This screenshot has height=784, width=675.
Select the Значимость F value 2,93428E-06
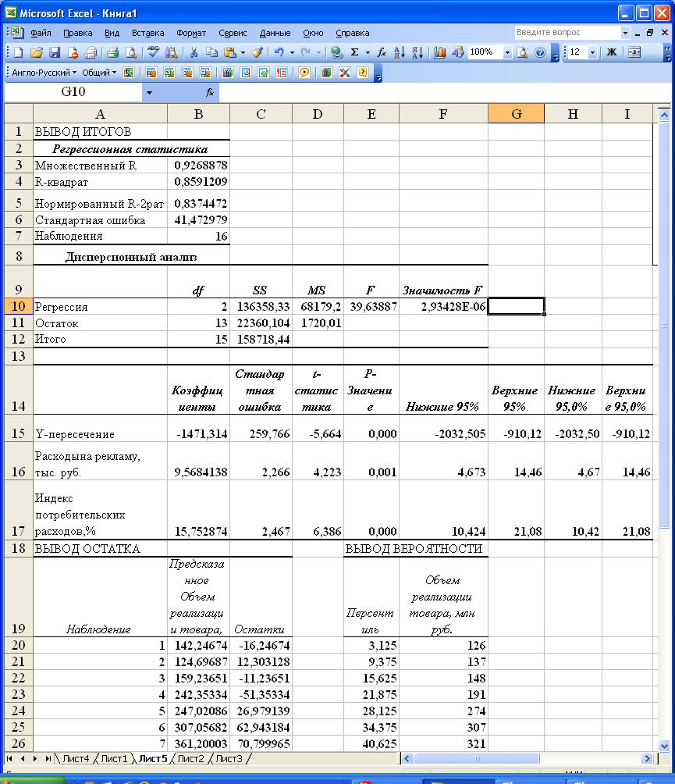(x=443, y=307)
